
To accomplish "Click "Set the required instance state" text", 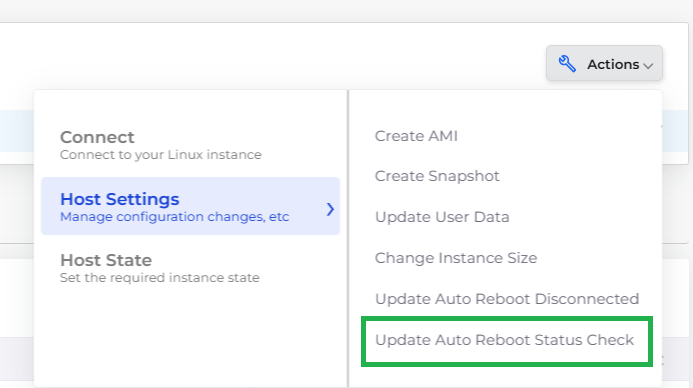I will pyautogui.click(x=160, y=278).
